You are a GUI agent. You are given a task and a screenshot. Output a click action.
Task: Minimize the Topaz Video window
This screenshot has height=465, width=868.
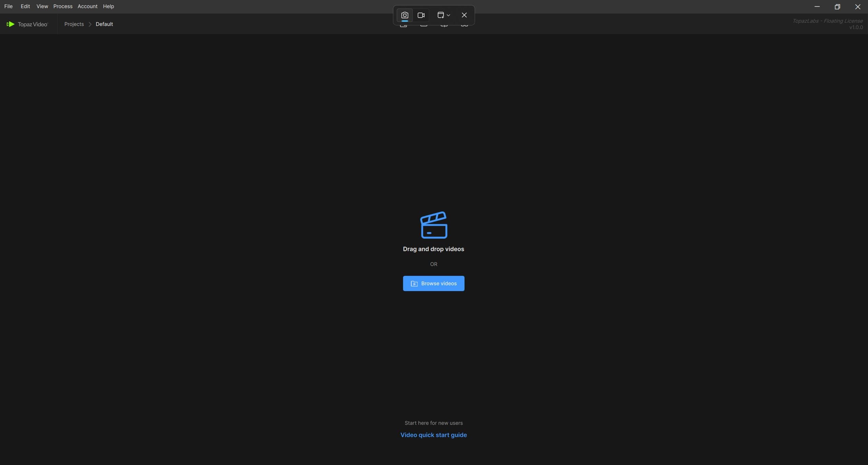pos(817,6)
